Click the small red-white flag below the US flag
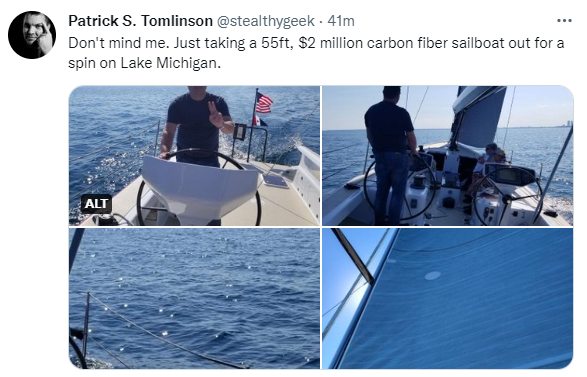This screenshot has width=587, height=377. tap(259, 121)
